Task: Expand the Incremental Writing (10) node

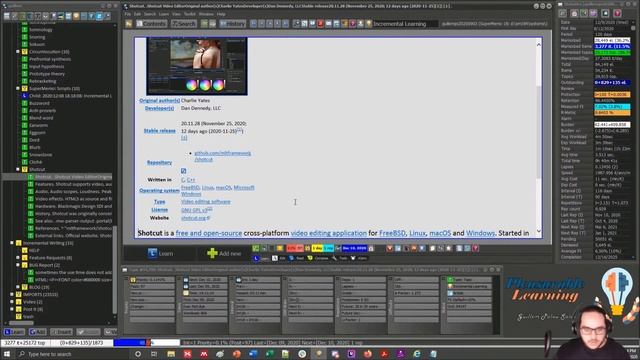Action: pos(12,243)
